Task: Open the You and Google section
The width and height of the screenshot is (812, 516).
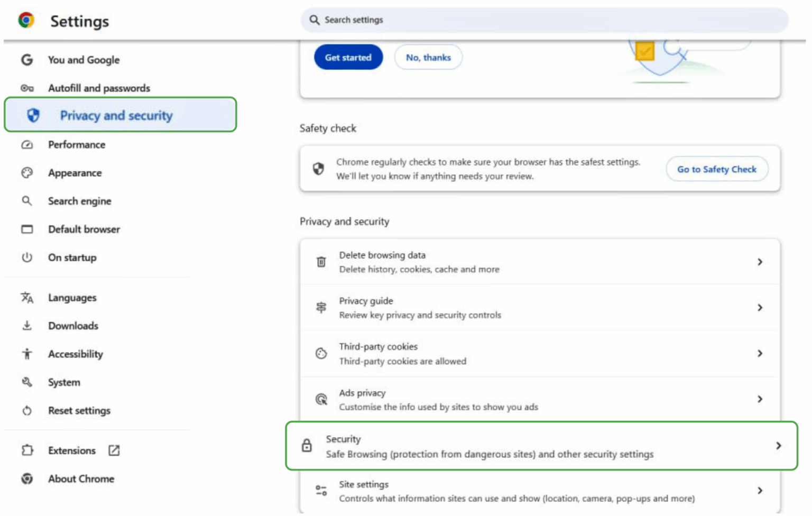Action: (84, 60)
